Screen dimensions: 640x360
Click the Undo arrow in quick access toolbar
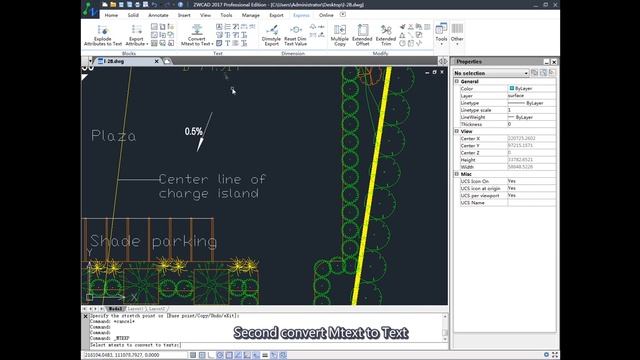point(154,4)
